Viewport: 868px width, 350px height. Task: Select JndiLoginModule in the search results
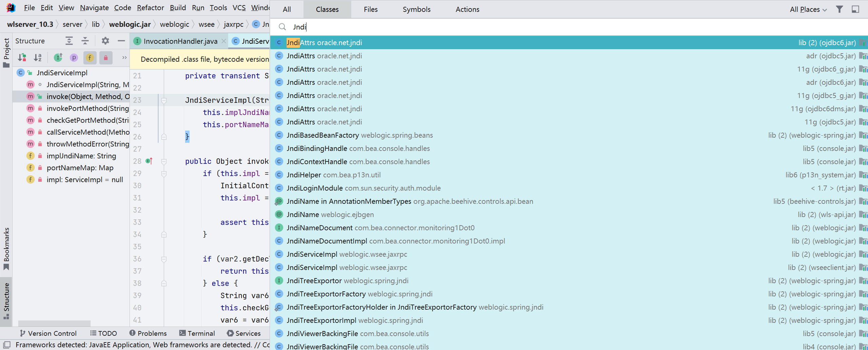coord(363,188)
